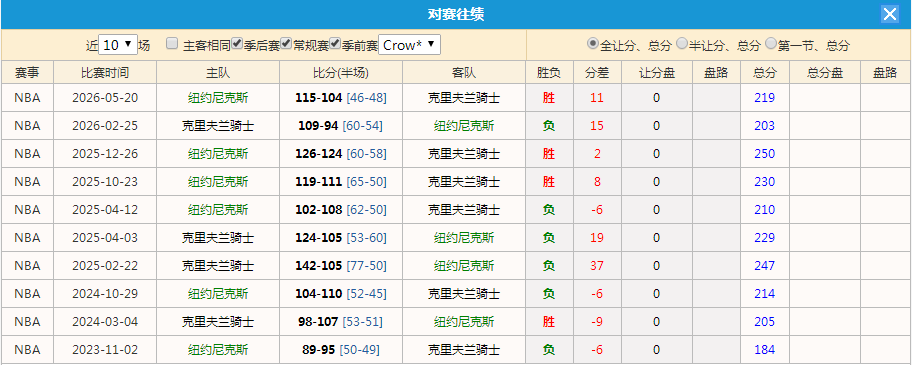Click the 比分(半场) column header

[341, 73]
